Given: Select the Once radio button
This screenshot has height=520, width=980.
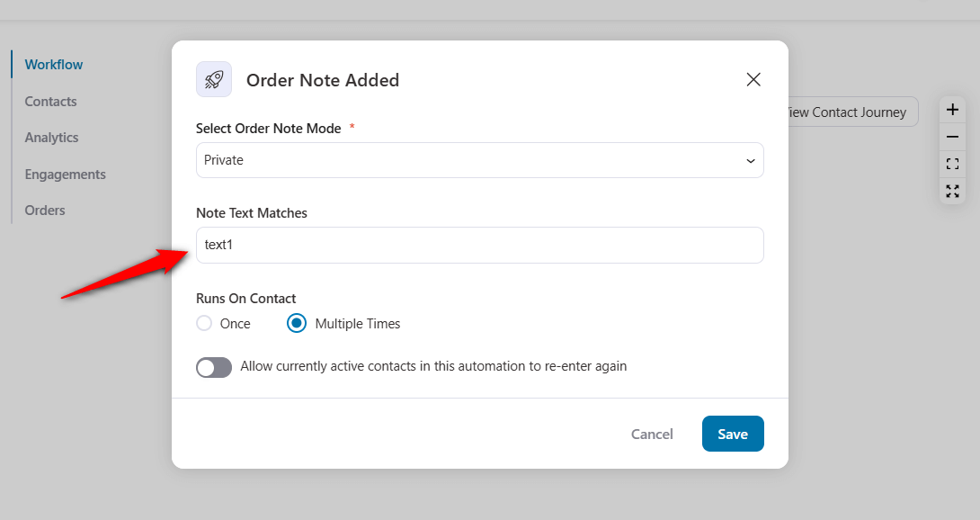Looking at the screenshot, I should (x=204, y=323).
